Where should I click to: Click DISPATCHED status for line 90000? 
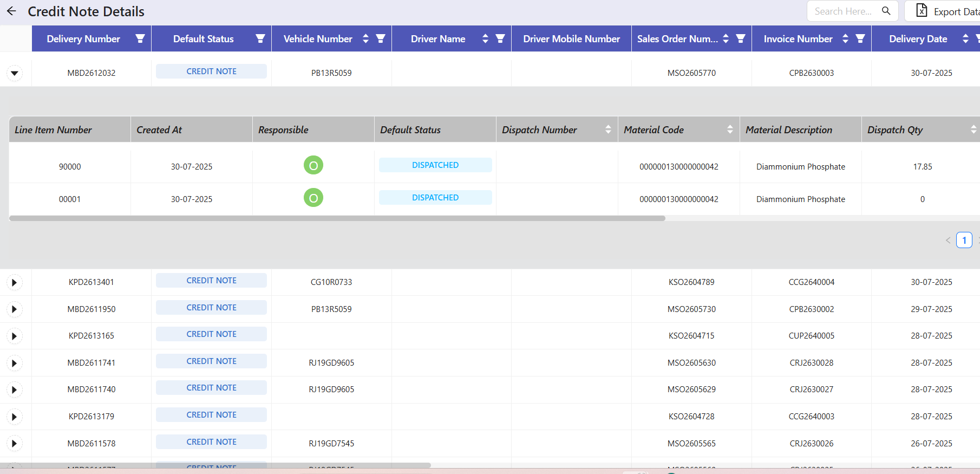pos(435,165)
